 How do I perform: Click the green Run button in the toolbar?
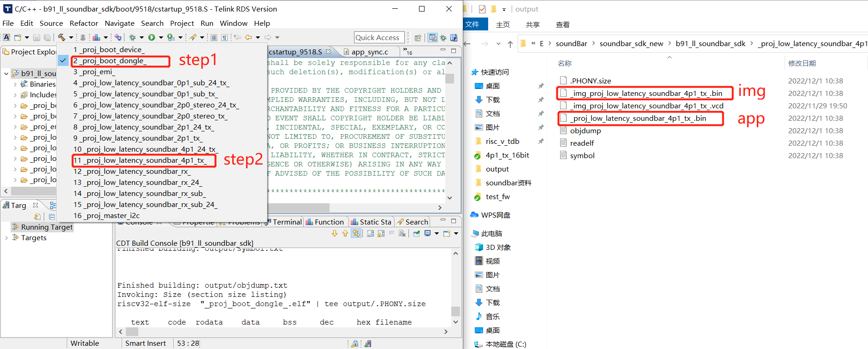(x=151, y=37)
